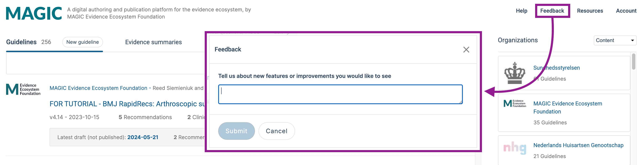The width and height of the screenshot is (644, 165).
Task: Click the MAGIC Evidence Ecosystem Foundation sidebar logo
Action: tap(515, 103)
